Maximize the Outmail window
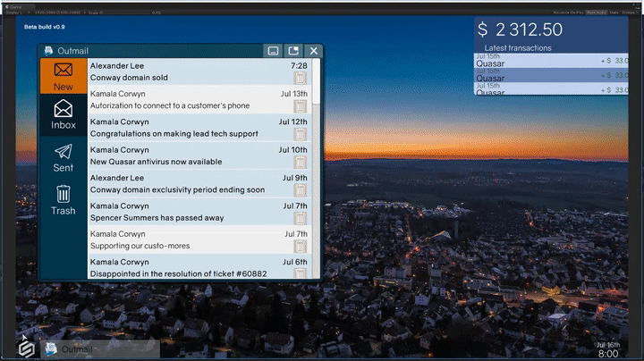Screen dimensions: 644x361 pos(294,51)
